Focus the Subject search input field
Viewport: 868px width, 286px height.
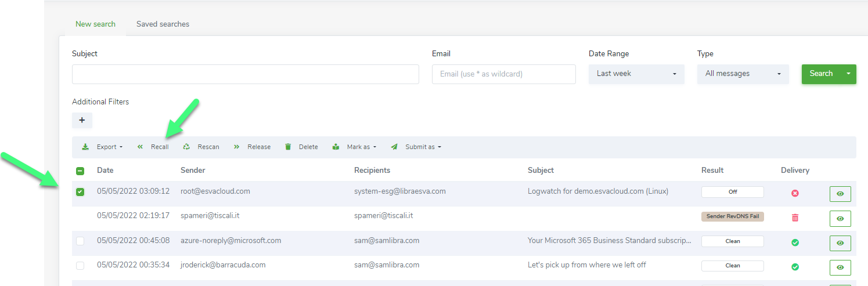[245, 74]
